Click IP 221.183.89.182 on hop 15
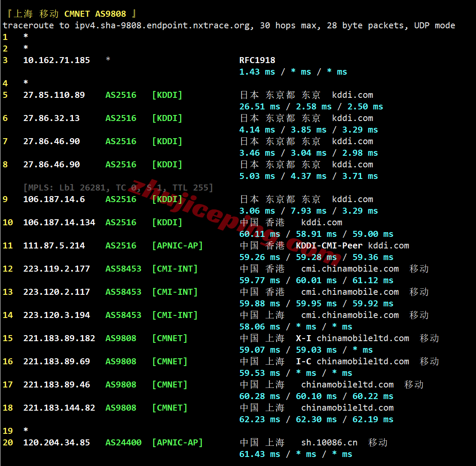Image resolution: width=476 pixels, height=466 pixels. coord(59,338)
